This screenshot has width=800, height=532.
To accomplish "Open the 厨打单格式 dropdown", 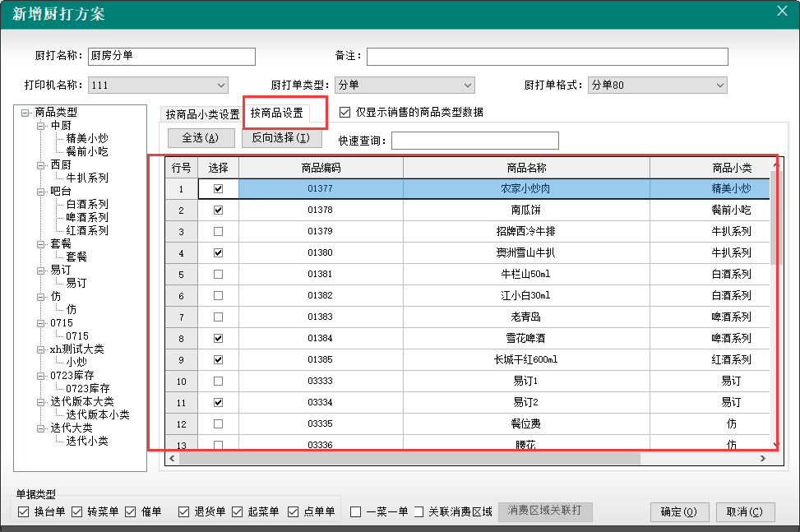I will click(721, 85).
